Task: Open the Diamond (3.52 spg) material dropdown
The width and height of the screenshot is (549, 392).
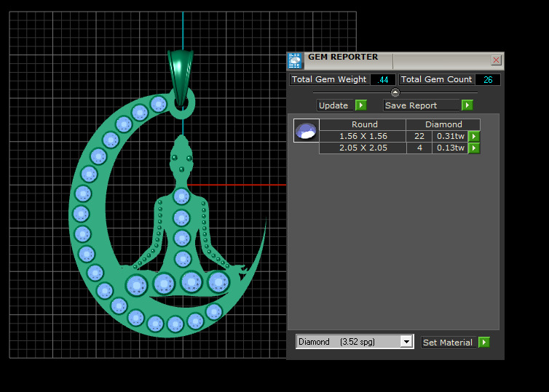Action: pyautogui.click(x=406, y=341)
